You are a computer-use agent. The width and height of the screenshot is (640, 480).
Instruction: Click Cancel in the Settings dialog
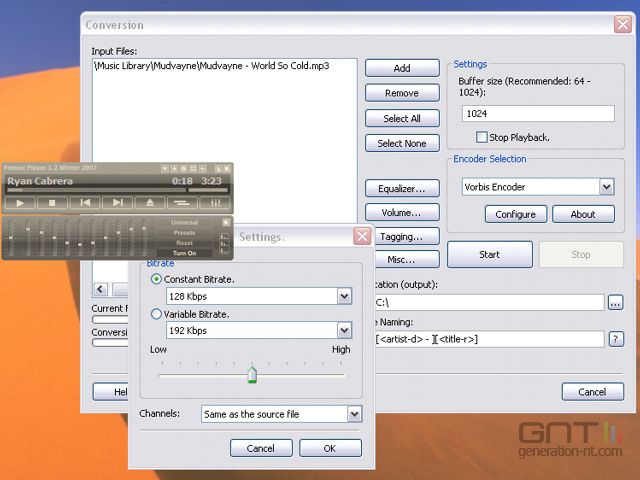pos(261,448)
